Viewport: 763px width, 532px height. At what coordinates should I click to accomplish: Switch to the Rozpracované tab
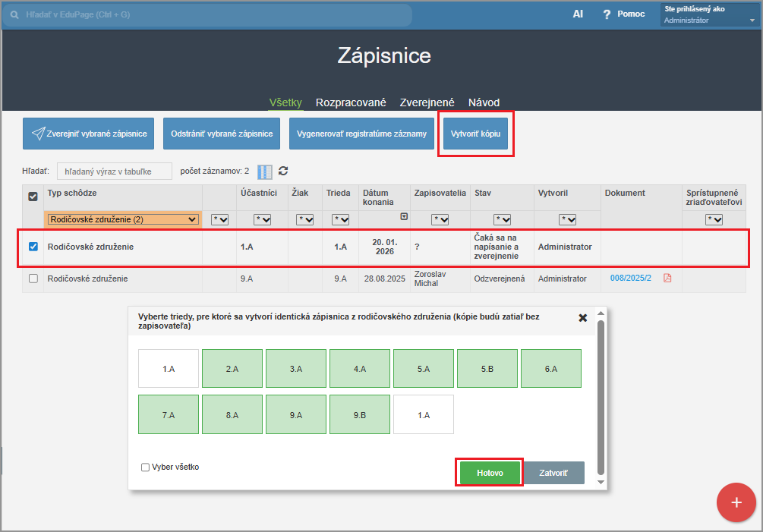tap(351, 102)
